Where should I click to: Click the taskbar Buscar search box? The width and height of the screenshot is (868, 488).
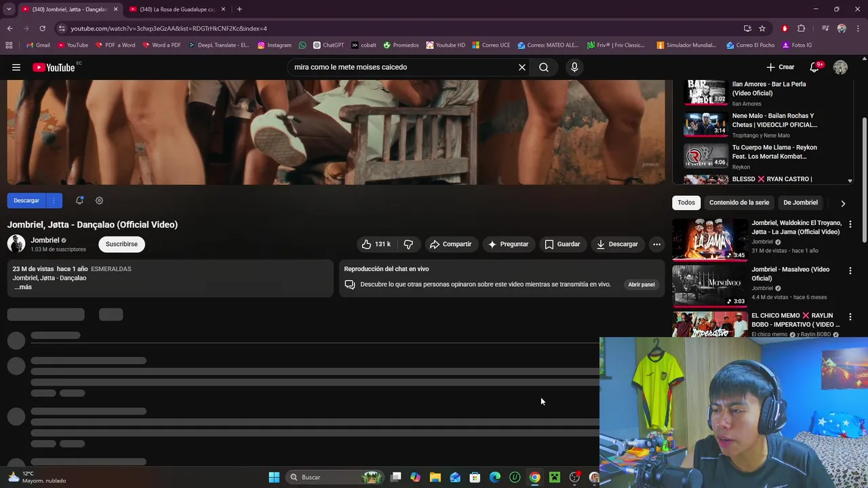335,477
